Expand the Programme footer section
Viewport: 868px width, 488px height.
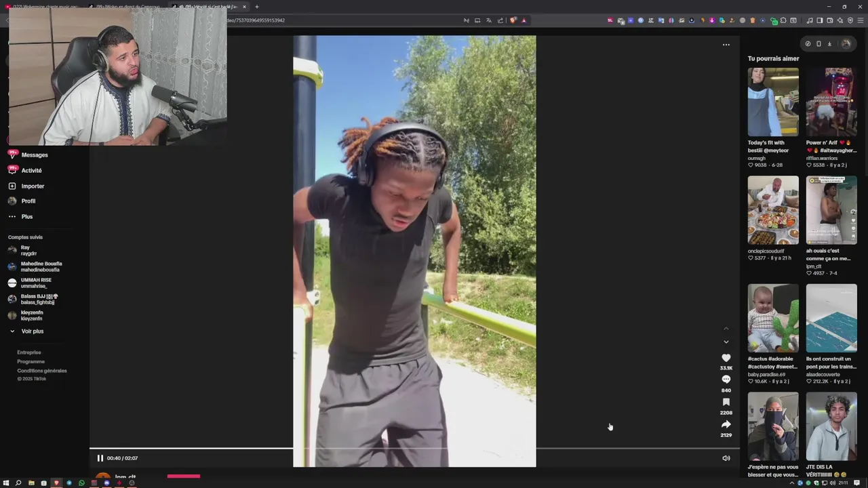(31, 361)
